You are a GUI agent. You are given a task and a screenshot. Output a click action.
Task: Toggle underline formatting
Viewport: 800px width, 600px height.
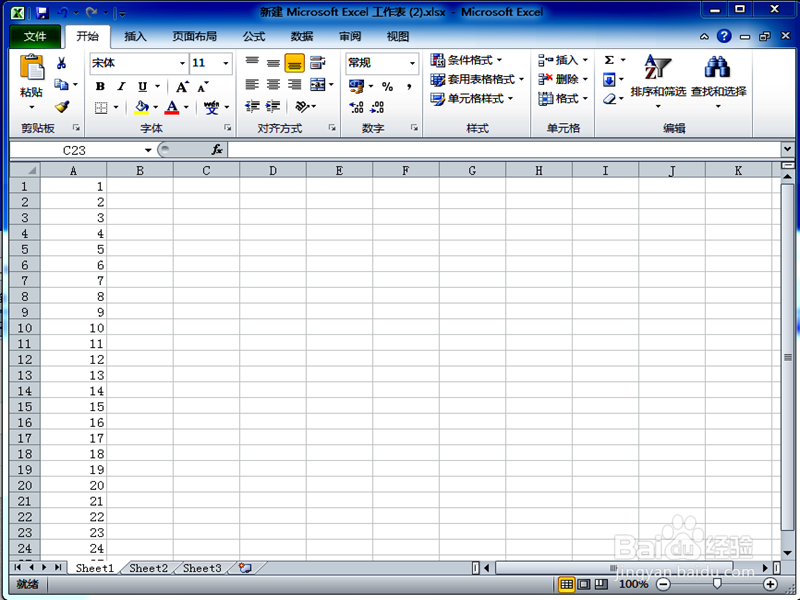tap(142, 87)
